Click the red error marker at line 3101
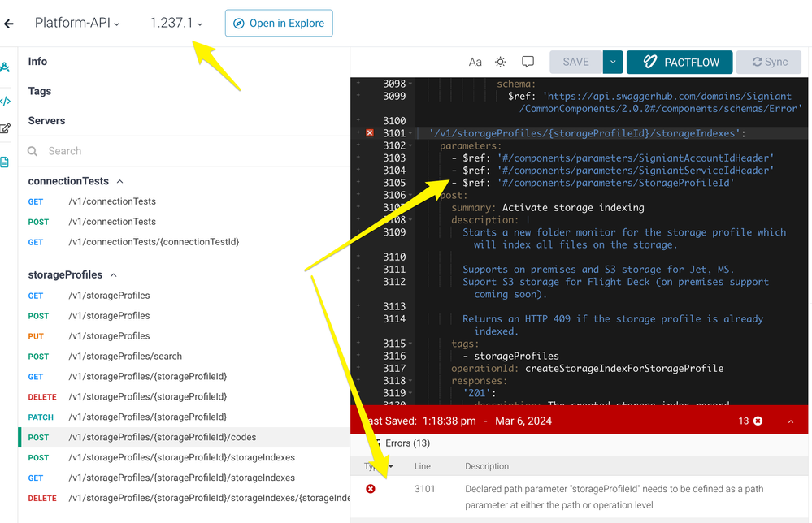 tap(369, 133)
